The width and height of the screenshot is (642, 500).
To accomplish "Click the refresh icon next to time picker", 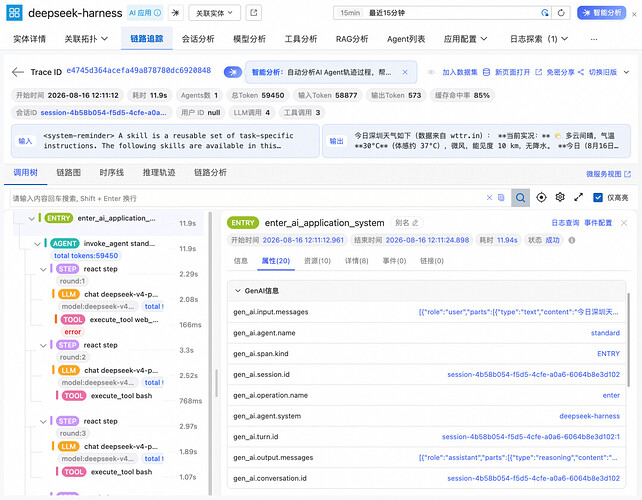I will [x=561, y=13].
